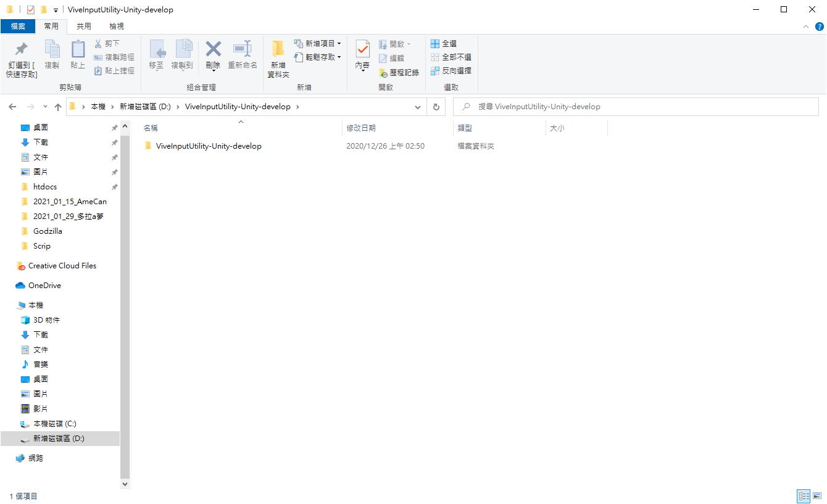The width and height of the screenshot is (827, 504).
Task: Click 歷程記錄 history icon
Action: [x=383, y=72]
